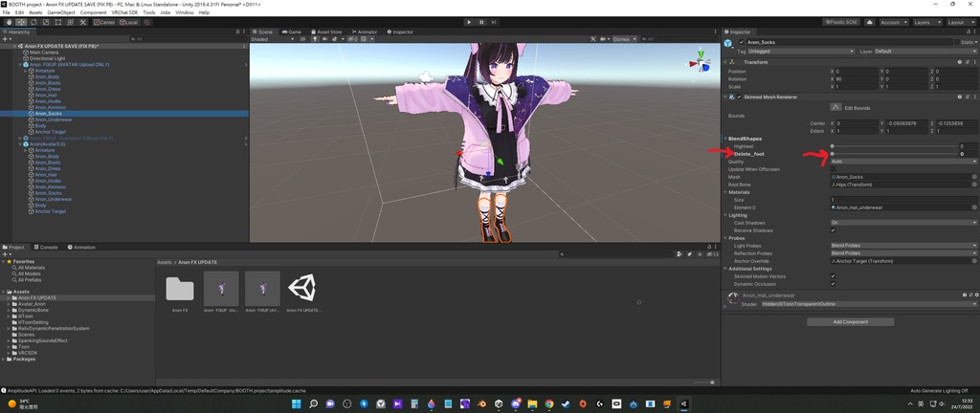
Task: Switch to the Animator tab
Action: tap(364, 32)
